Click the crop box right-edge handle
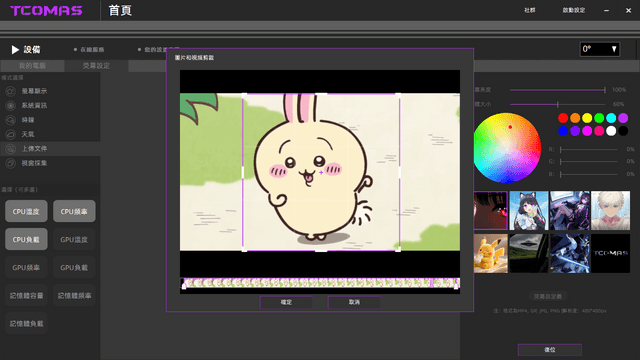Image resolution: width=640 pixels, height=360 pixels. [x=399, y=172]
